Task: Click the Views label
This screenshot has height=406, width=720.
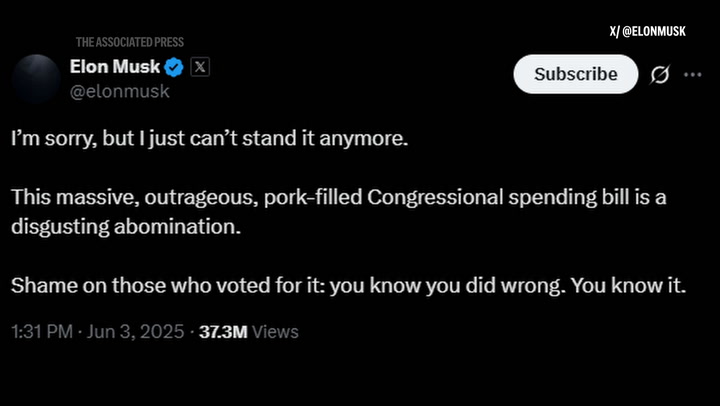Action: (276, 332)
